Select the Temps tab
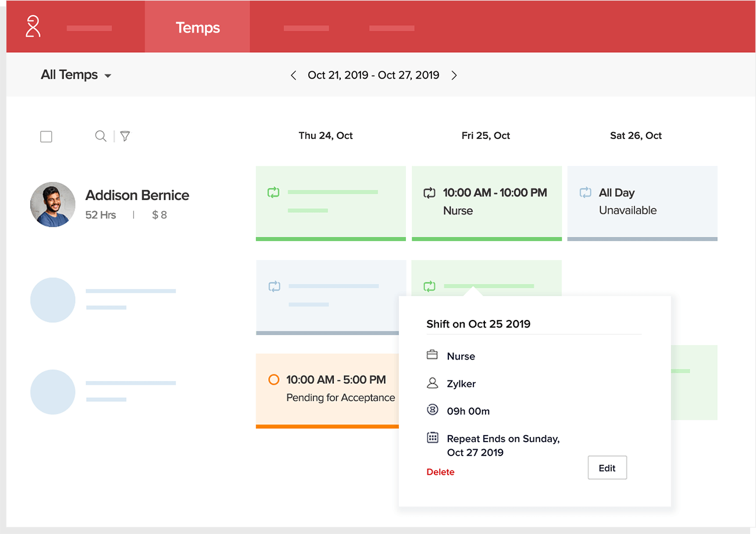 tap(198, 27)
